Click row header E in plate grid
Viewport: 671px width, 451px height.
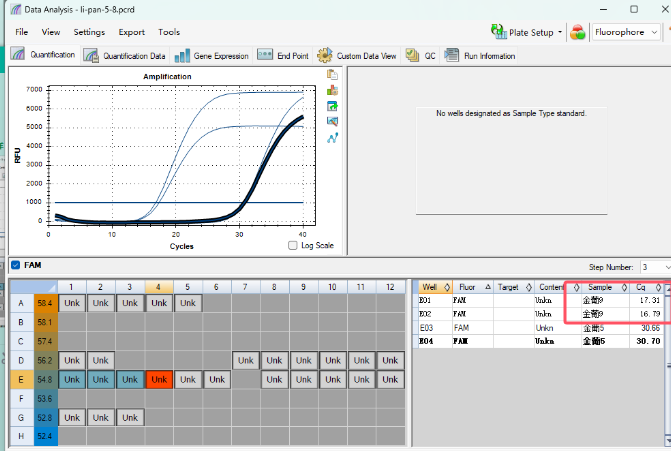(x=21, y=380)
